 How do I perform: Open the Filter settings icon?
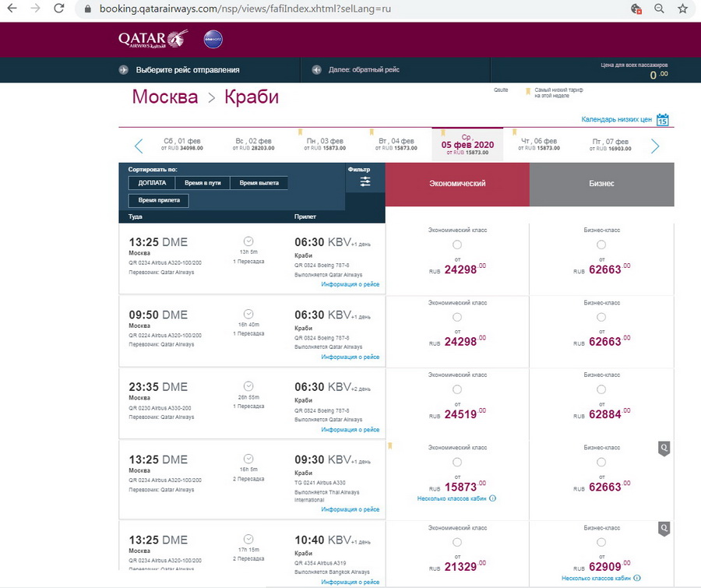point(365,181)
